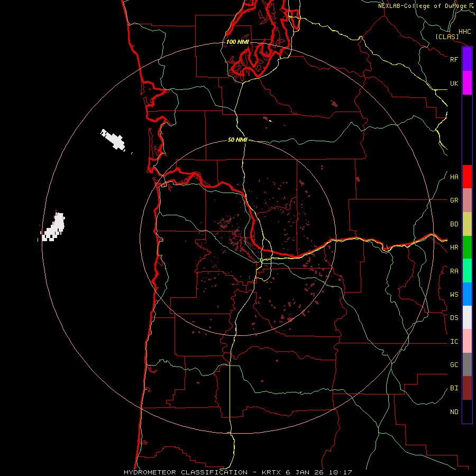Click the '50 NMI' range ring label
The image size is (476, 476).
point(237,140)
